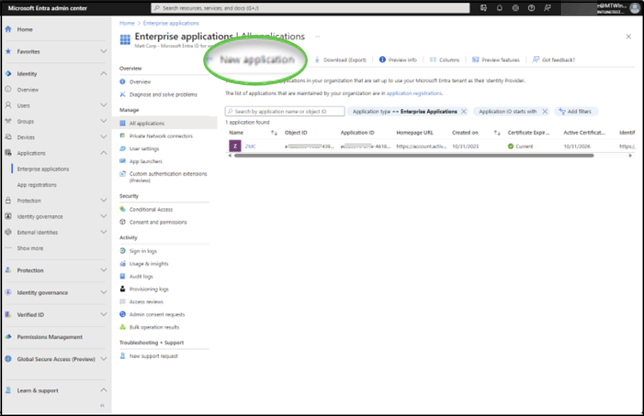Collapse the Applications section
Image resolution: width=644 pixels, height=416 pixels.
coord(104,153)
